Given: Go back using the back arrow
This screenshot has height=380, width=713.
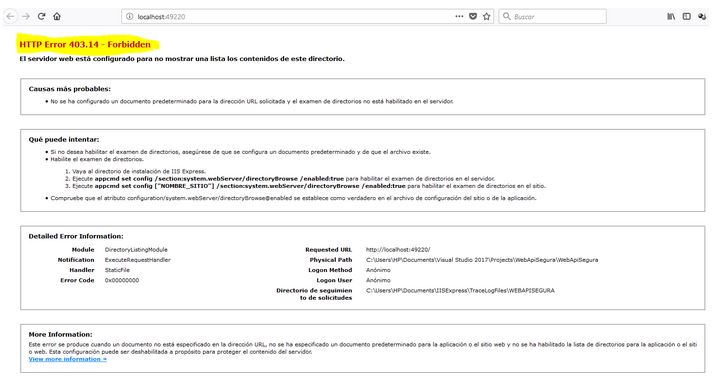Looking at the screenshot, I should (x=10, y=16).
